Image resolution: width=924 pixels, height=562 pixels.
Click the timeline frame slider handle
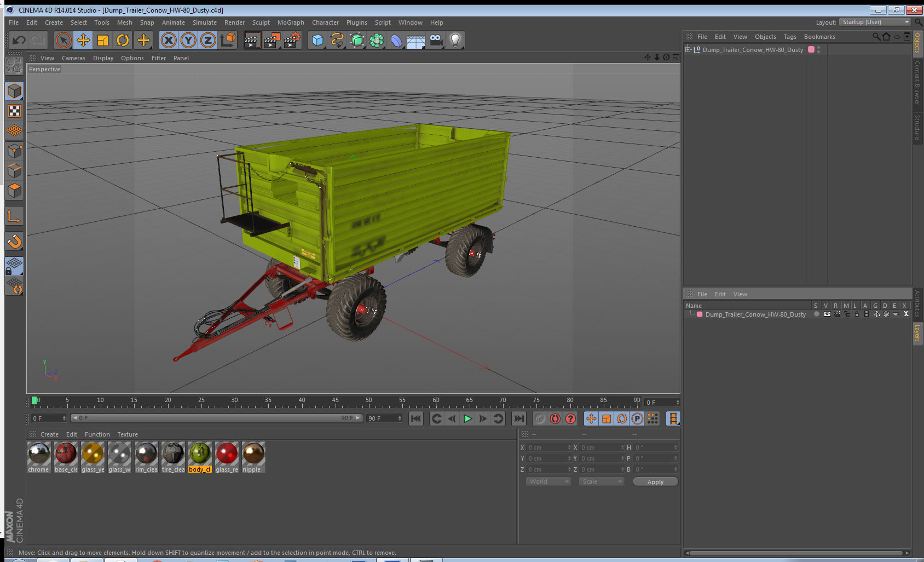34,400
